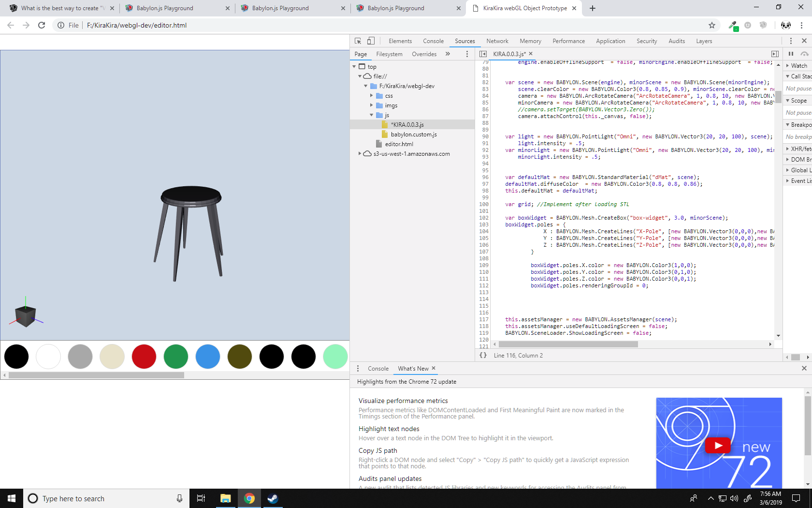Play the Chrome 72 video thumbnail
The height and width of the screenshot is (508, 812).
(718, 445)
